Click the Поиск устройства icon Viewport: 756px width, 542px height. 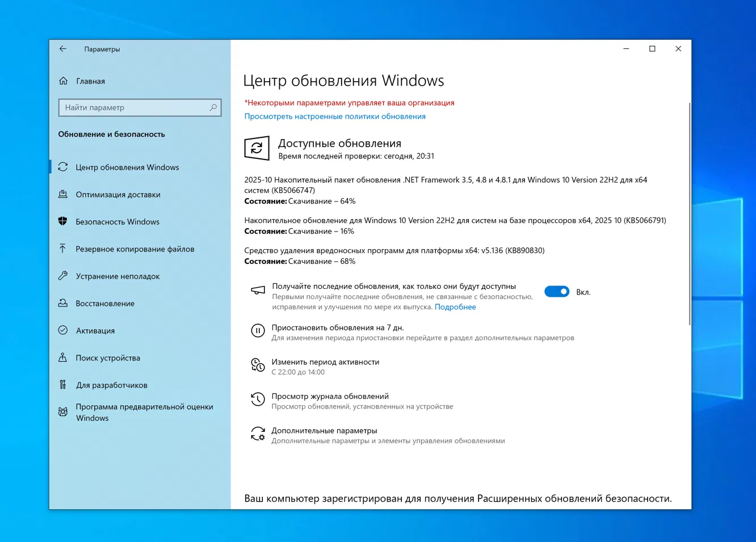tap(63, 358)
